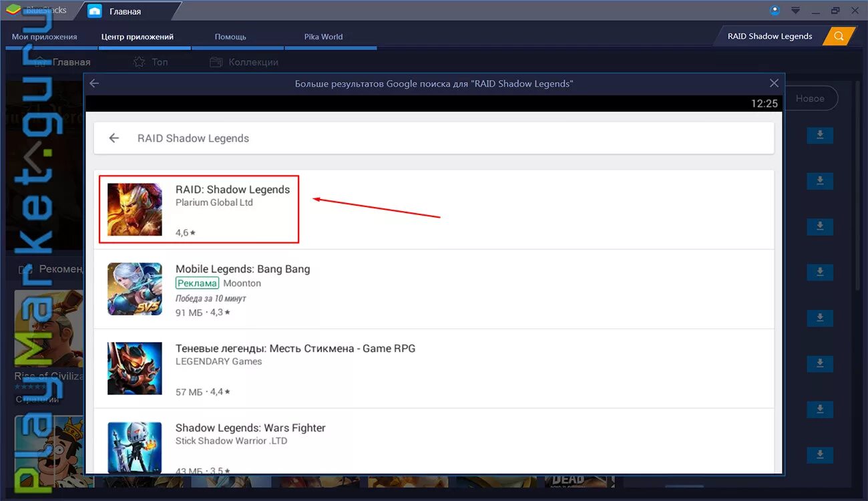Go back using the dialog header arrow
Image resolution: width=868 pixels, height=501 pixels.
[x=94, y=83]
